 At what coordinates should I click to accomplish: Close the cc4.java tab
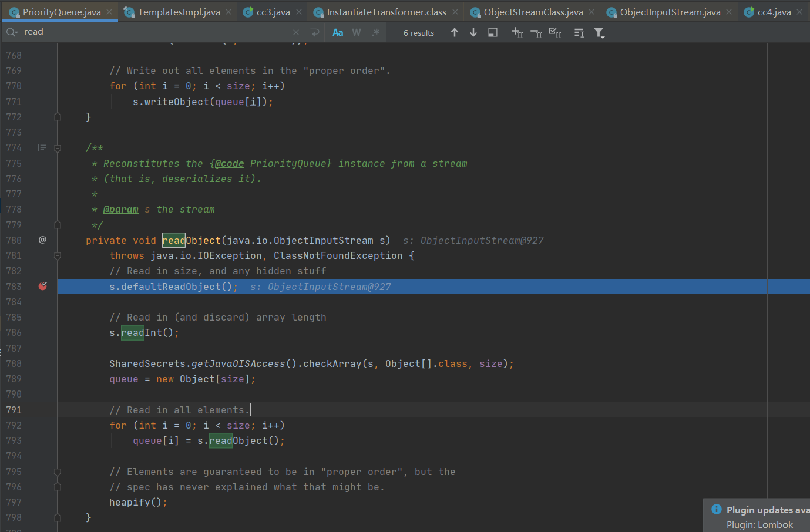799,12
